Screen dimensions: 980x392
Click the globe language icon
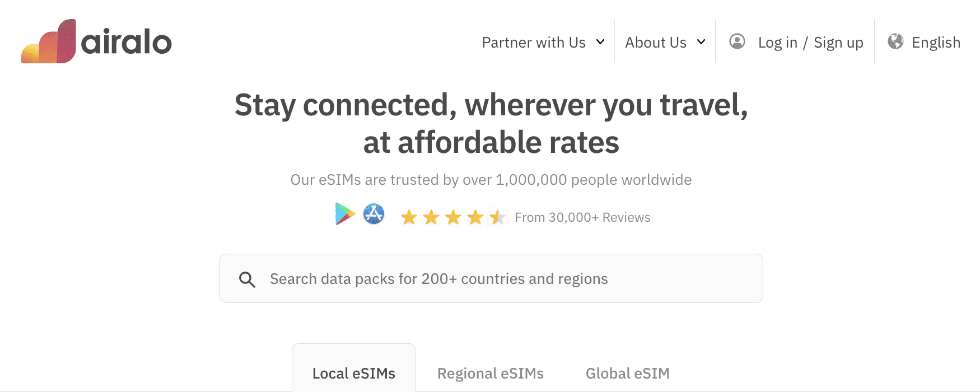point(895,41)
